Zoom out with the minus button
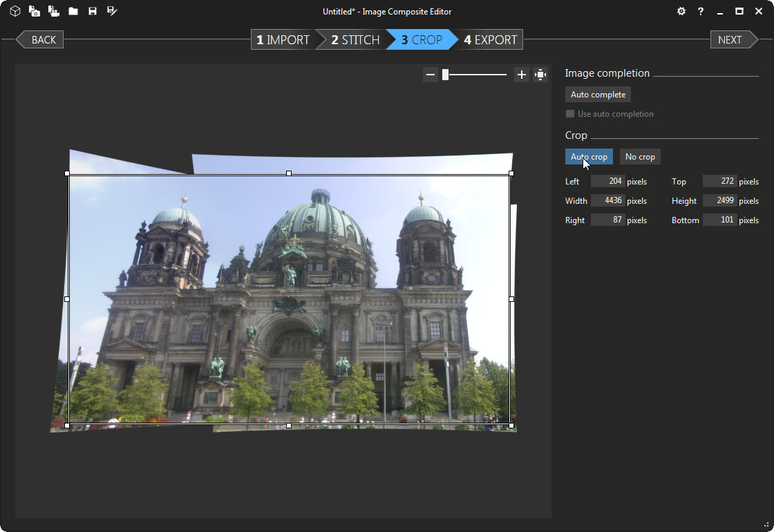 point(431,75)
